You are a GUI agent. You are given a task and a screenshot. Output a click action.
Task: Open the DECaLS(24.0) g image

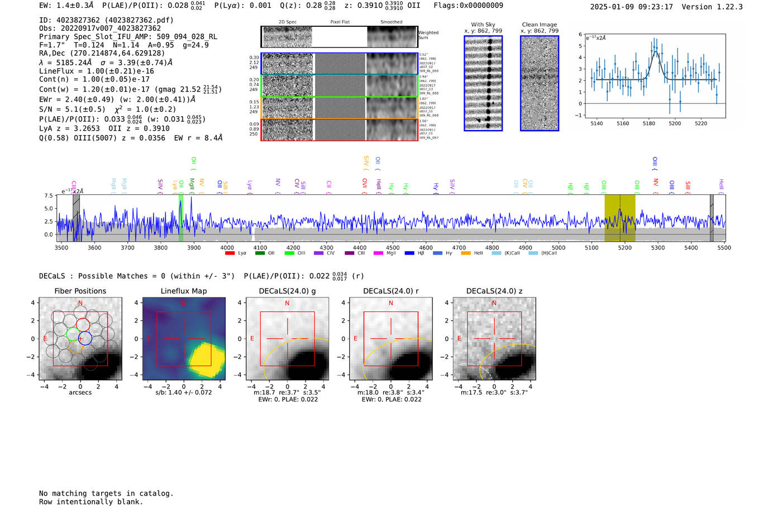[287, 339]
